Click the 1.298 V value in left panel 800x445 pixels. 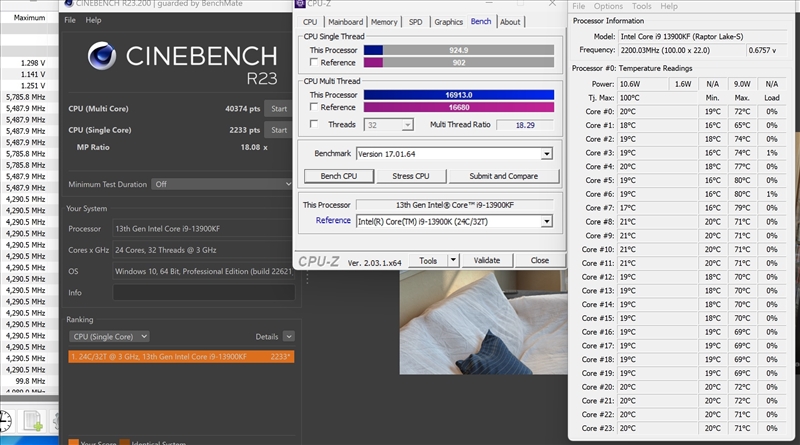[33, 63]
